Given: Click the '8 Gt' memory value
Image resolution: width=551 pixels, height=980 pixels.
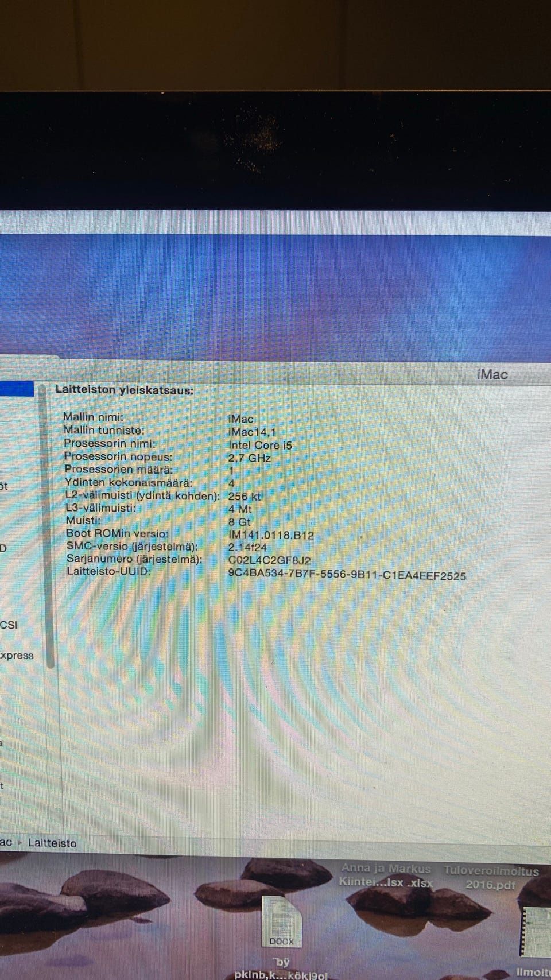Looking at the screenshot, I should 239,522.
